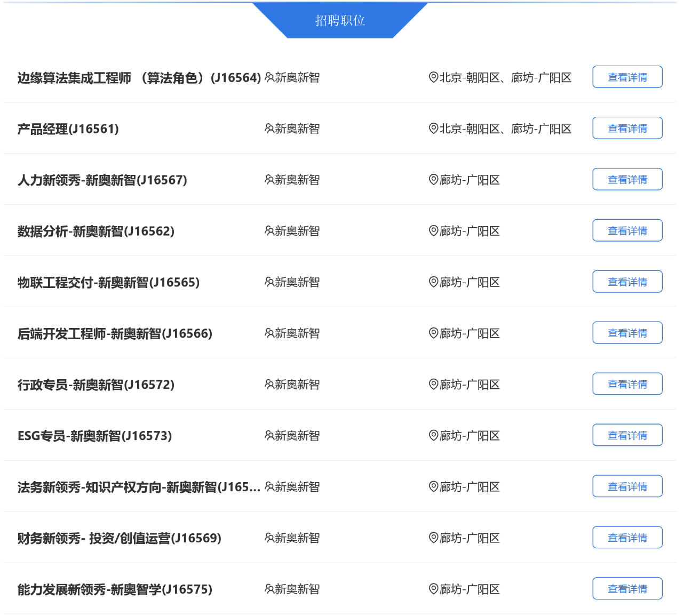
Task: Click company icon in 法务新领秀 row
Action: (269, 487)
